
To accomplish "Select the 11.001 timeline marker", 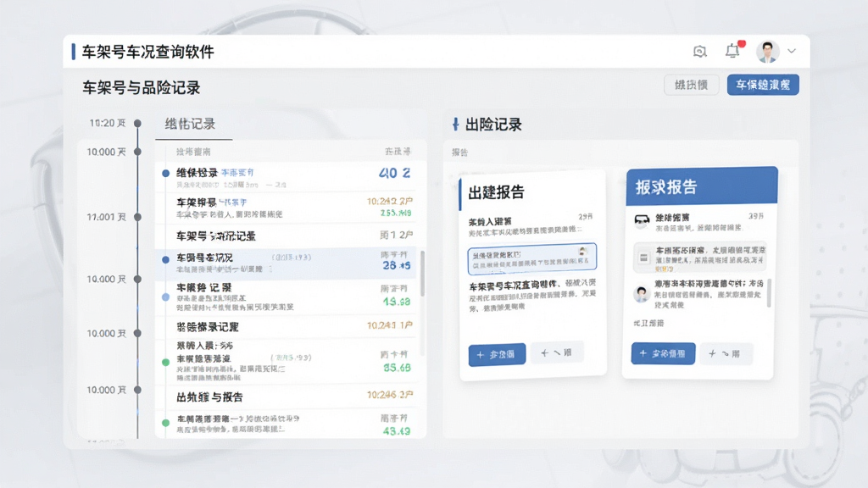I will [x=138, y=217].
